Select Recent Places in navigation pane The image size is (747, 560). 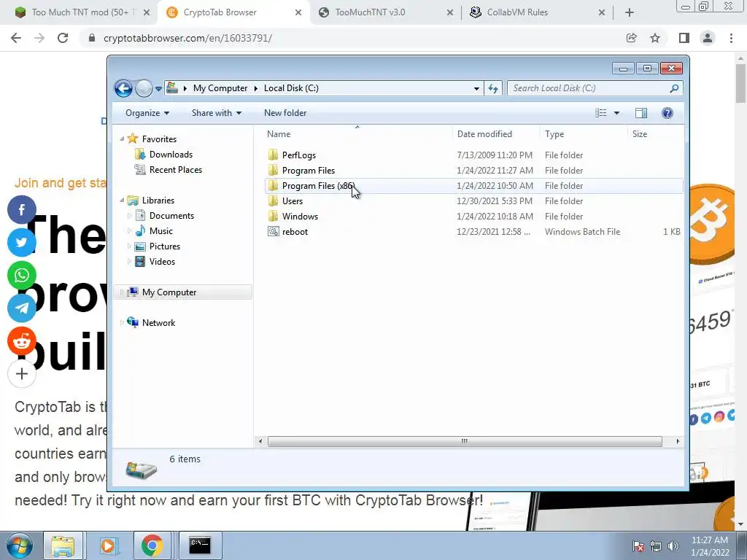point(169,169)
